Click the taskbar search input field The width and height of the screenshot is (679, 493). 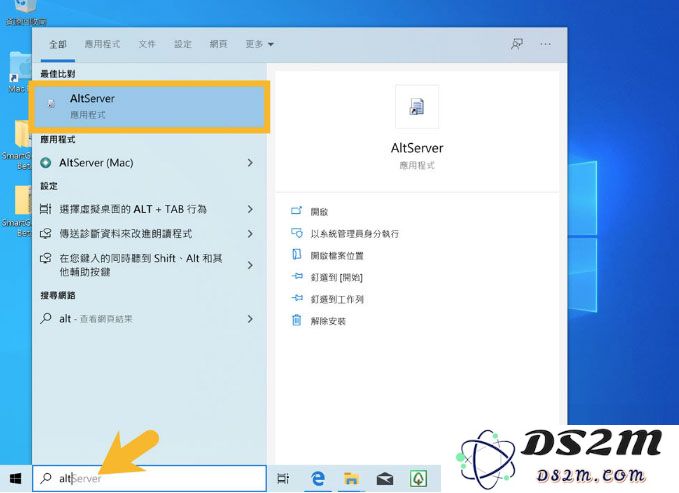click(x=149, y=478)
